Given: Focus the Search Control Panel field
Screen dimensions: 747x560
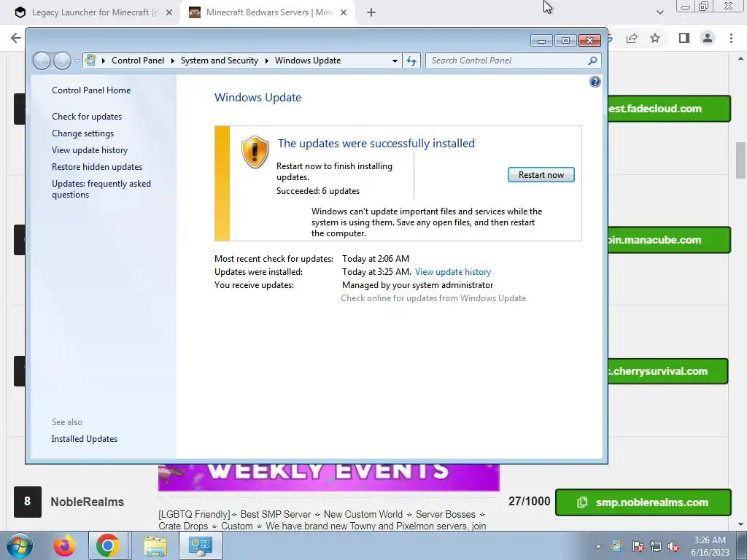Looking at the screenshot, I should point(508,61).
